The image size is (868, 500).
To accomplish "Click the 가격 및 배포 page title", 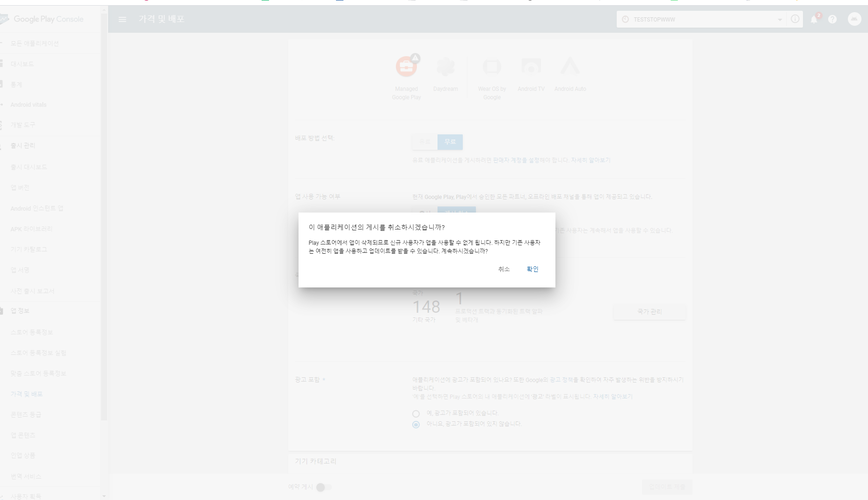I will pyautogui.click(x=161, y=19).
